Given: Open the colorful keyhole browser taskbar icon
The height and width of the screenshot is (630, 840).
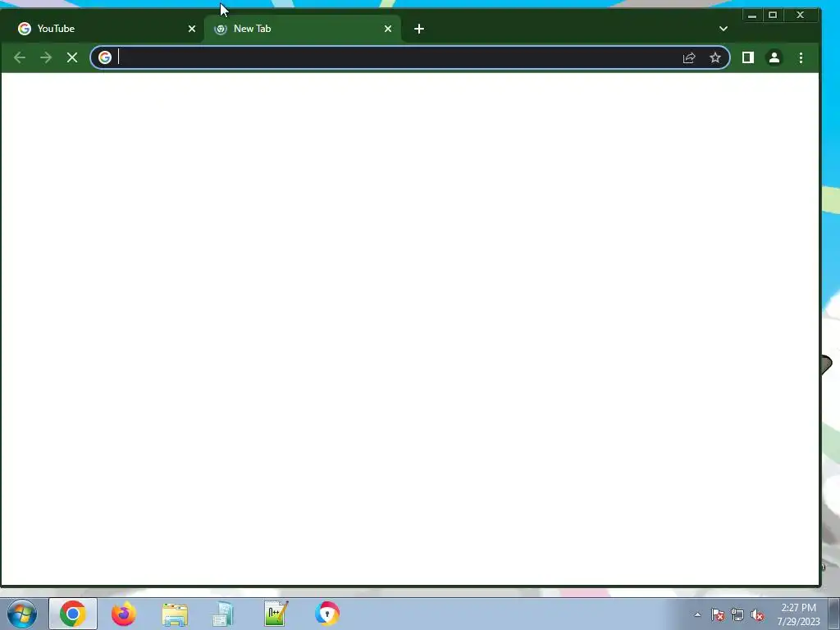Looking at the screenshot, I should tap(327, 614).
